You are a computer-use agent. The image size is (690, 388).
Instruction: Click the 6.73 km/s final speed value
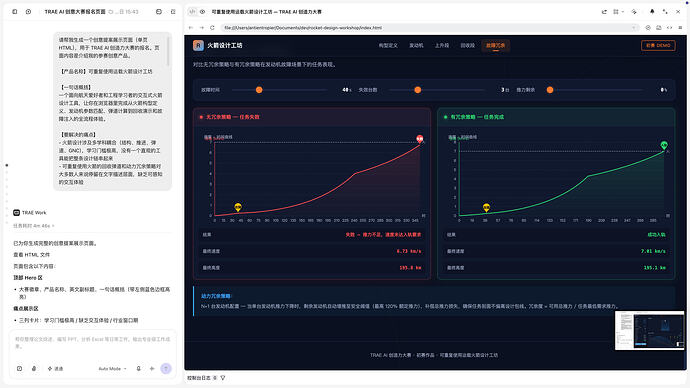409,251
